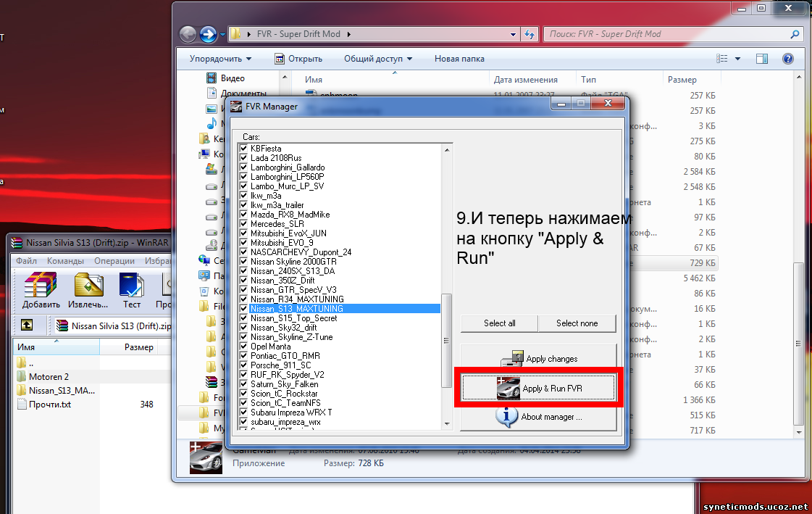Expand the Общий доступ dropdown
The height and width of the screenshot is (514, 812).
pyautogui.click(x=377, y=59)
